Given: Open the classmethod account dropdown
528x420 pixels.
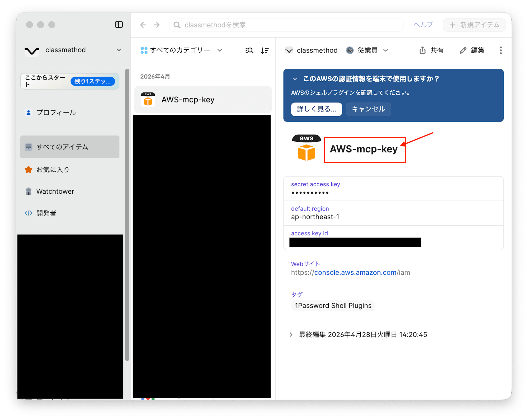Looking at the screenshot, I should click(x=119, y=50).
